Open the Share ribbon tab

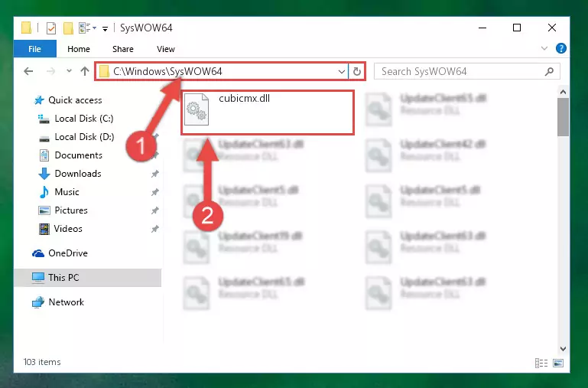tap(123, 49)
